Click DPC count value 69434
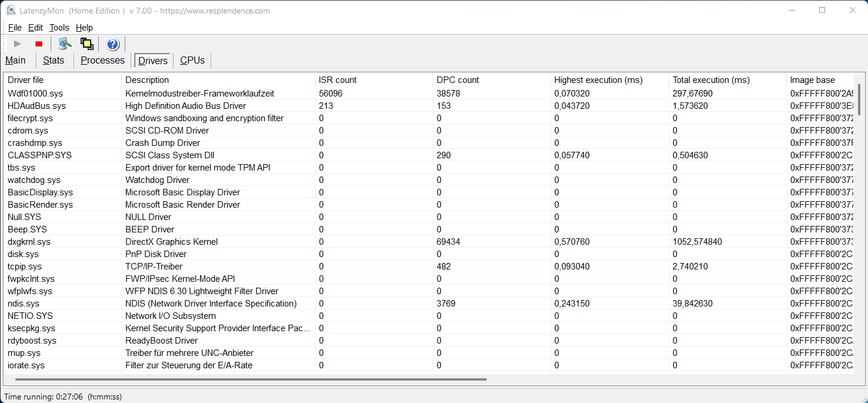 pyautogui.click(x=448, y=242)
